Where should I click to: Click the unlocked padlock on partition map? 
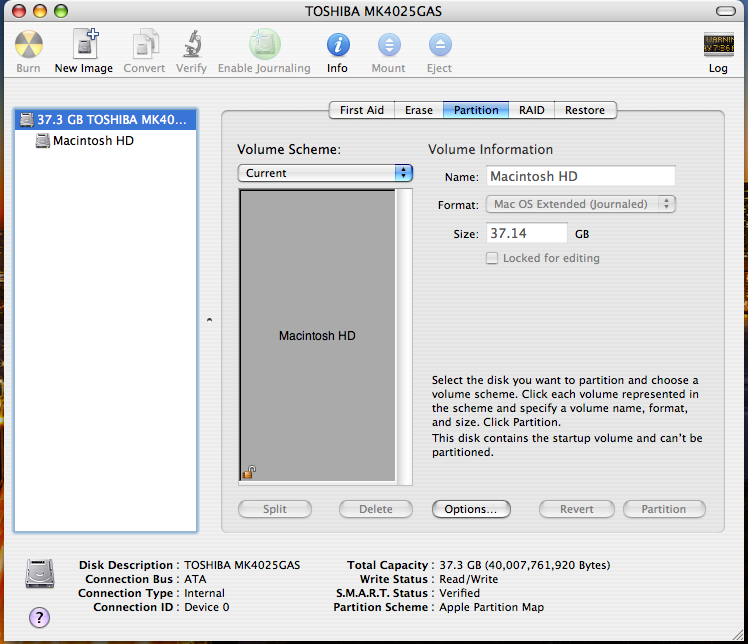point(249,472)
